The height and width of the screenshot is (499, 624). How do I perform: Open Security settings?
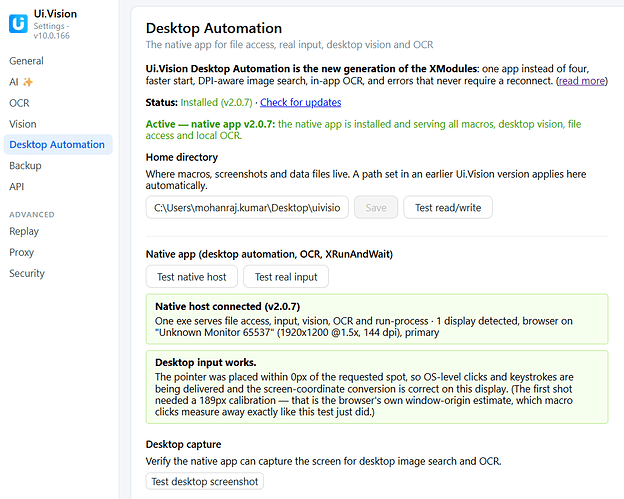click(27, 273)
